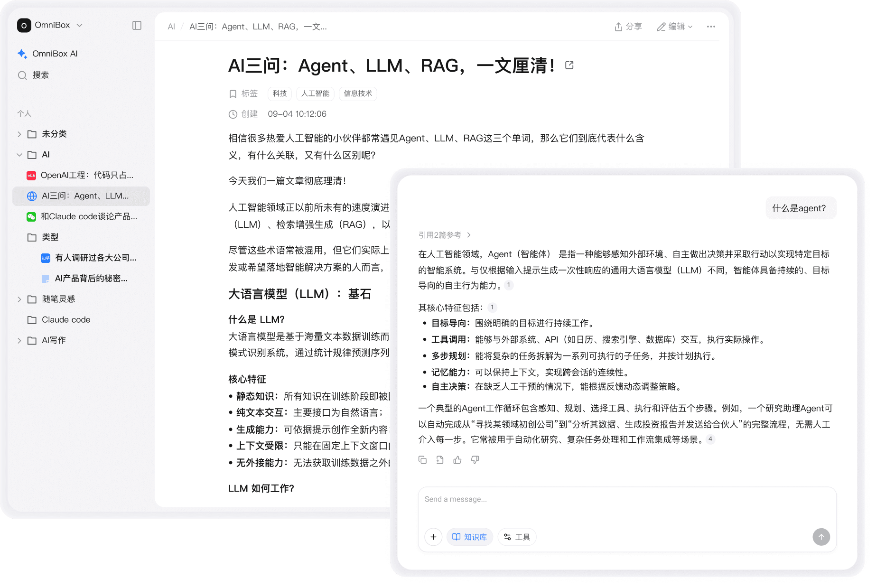
Task: Select the AI三问 document in sidebar
Action: tap(81, 196)
